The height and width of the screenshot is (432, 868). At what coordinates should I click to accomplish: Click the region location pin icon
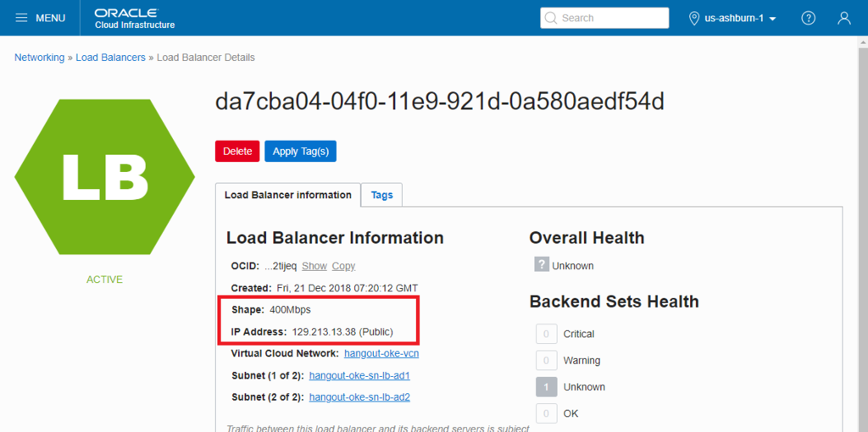[694, 19]
